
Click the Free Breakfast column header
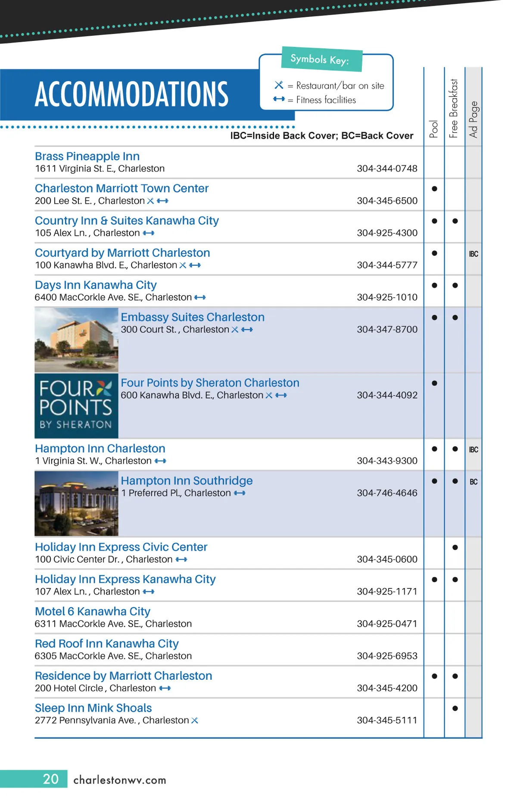click(x=454, y=109)
